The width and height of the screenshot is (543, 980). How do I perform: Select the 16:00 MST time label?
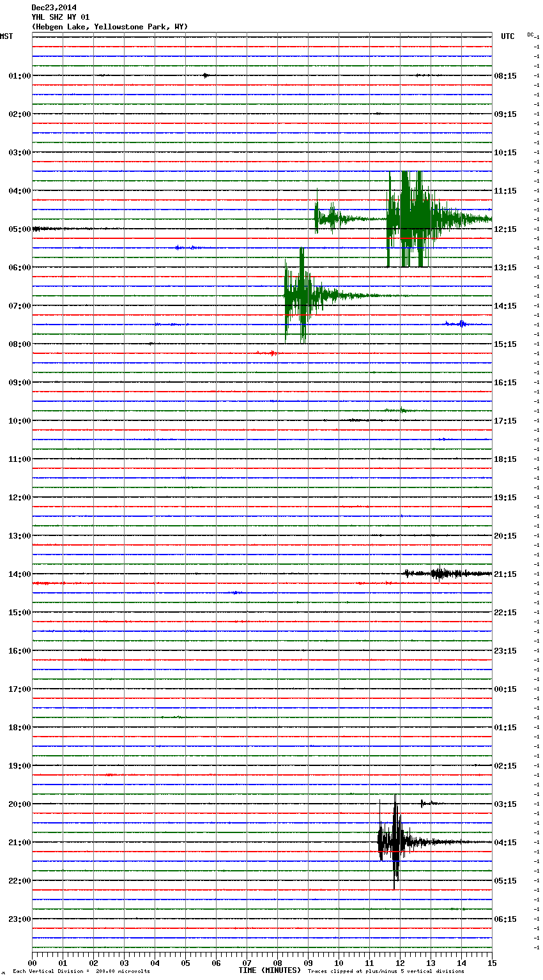[x=20, y=651]
